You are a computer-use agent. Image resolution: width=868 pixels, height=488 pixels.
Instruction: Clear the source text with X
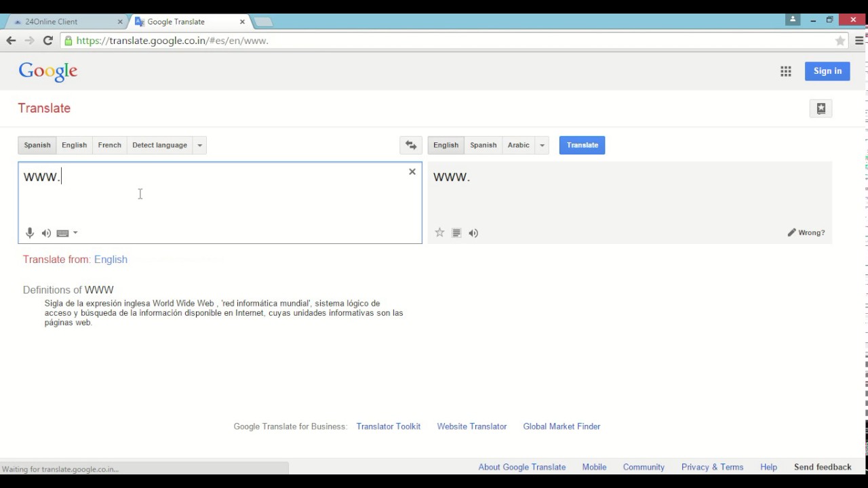[412, 171]
